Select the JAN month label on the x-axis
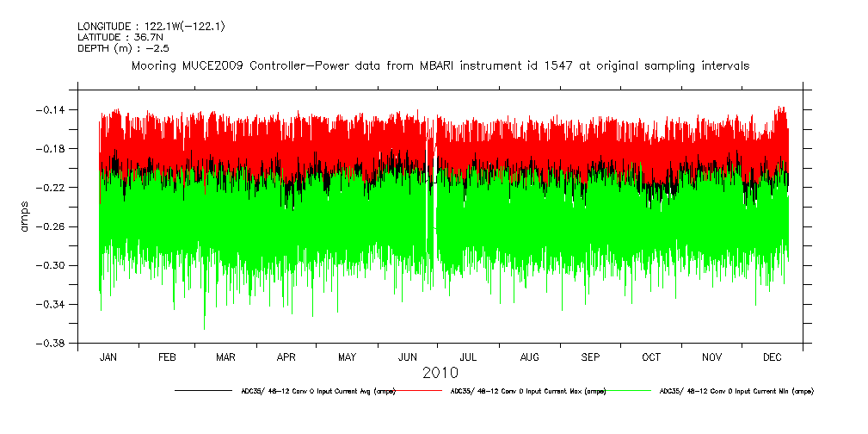Viewport: 868px width, 434px height. pos(108,356)
